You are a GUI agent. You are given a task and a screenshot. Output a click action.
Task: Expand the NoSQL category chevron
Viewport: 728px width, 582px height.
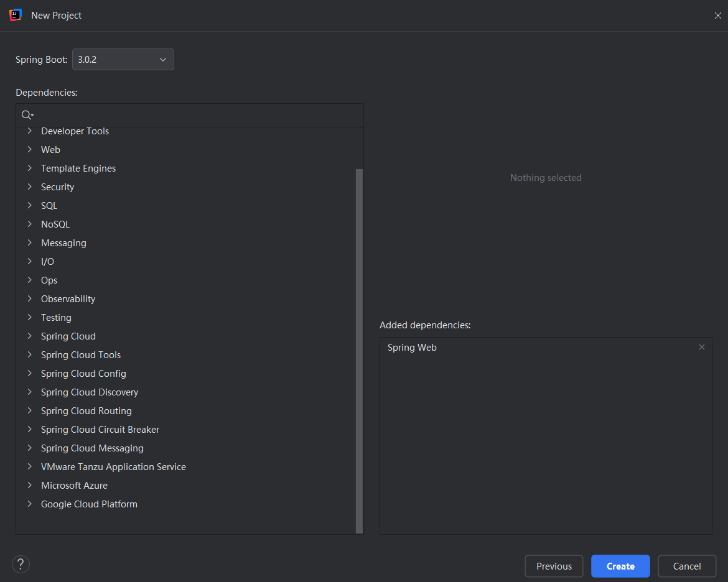30,224
